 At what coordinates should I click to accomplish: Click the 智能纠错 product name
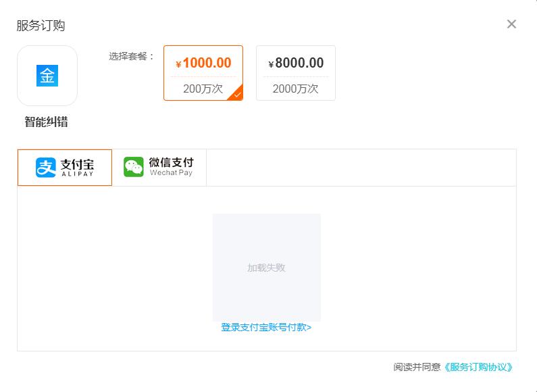pos(47,122)
